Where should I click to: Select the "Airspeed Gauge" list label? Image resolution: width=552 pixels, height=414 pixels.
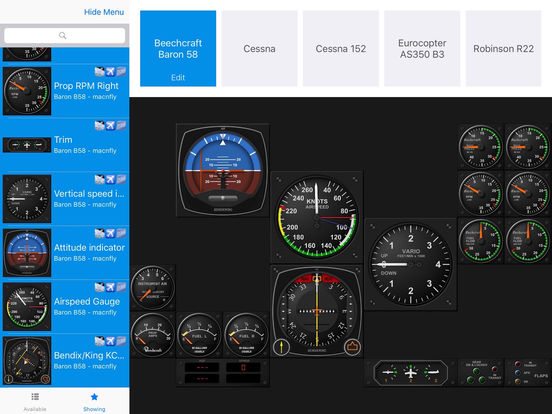click(87, 302)
